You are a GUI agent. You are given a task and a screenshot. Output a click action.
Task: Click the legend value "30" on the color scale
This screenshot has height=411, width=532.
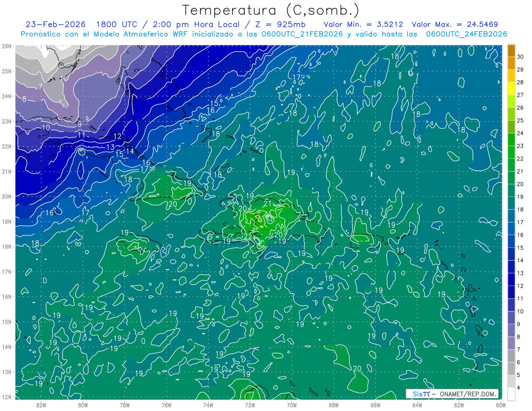tap(520, 57)
